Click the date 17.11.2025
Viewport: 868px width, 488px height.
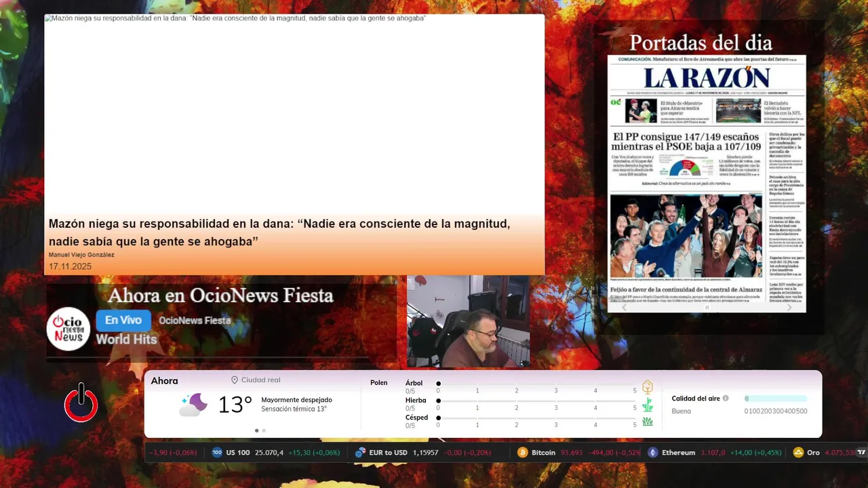[x=70, y=266]
